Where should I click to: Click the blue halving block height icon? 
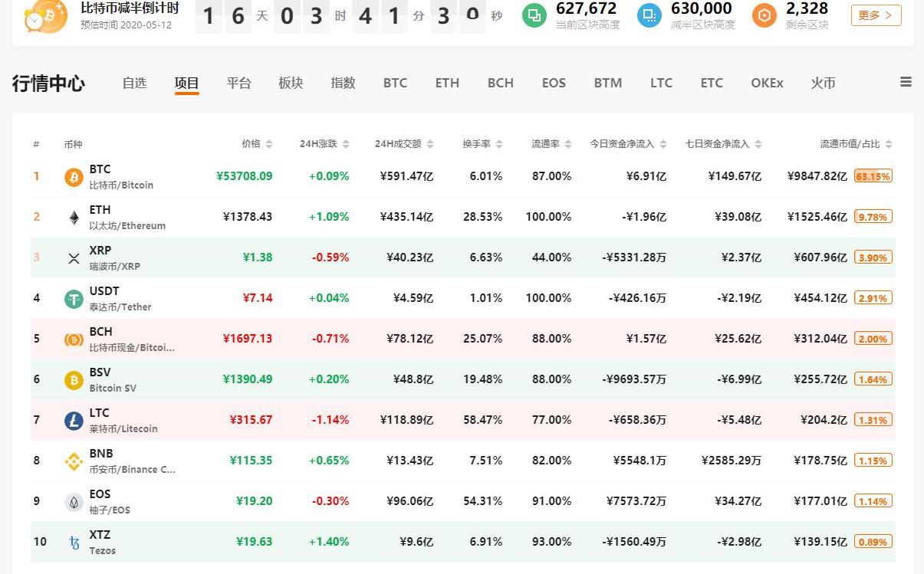[x=649, y=15]
